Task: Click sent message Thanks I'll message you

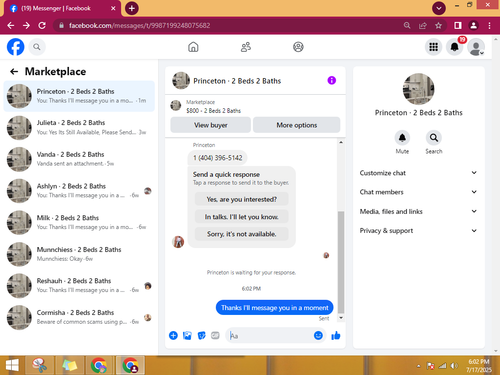Action: click(275, 308)
